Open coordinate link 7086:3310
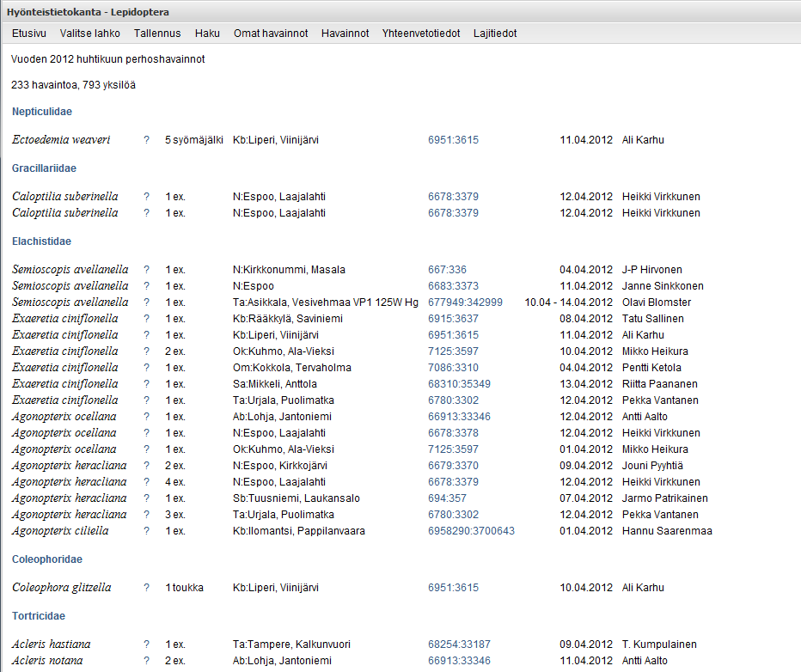Screen dimensions: 801x672 pos(453,368)
